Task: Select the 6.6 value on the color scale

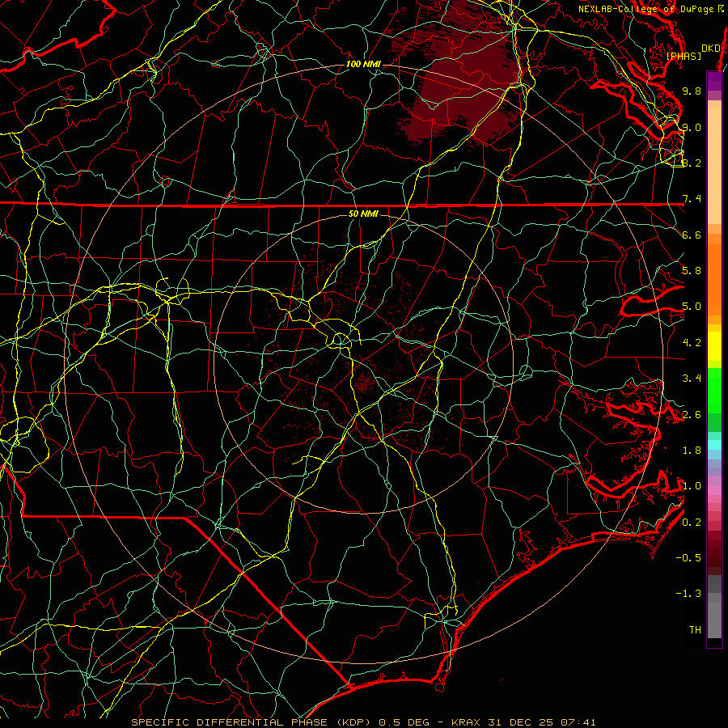Action: pos(692,235)
